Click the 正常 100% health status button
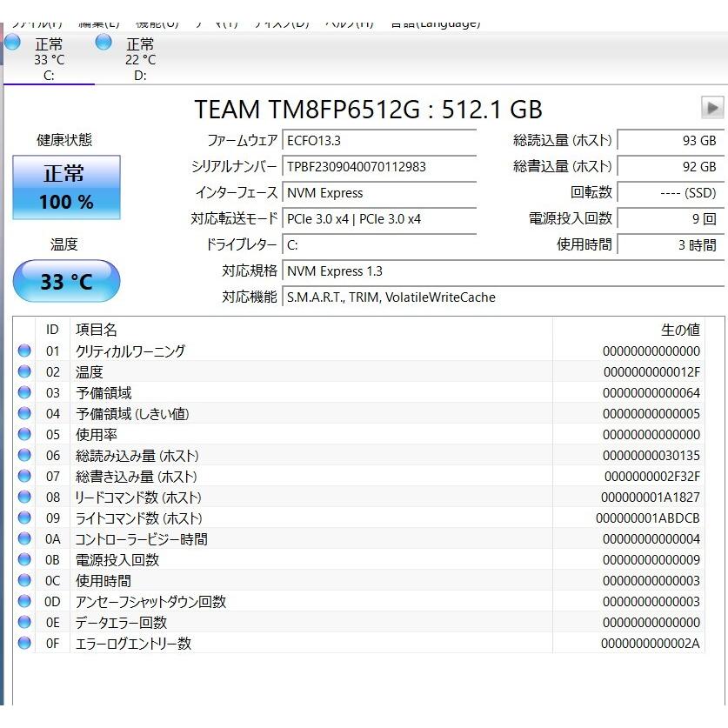Viewport: 728px width, 728px height. (65, 186)
